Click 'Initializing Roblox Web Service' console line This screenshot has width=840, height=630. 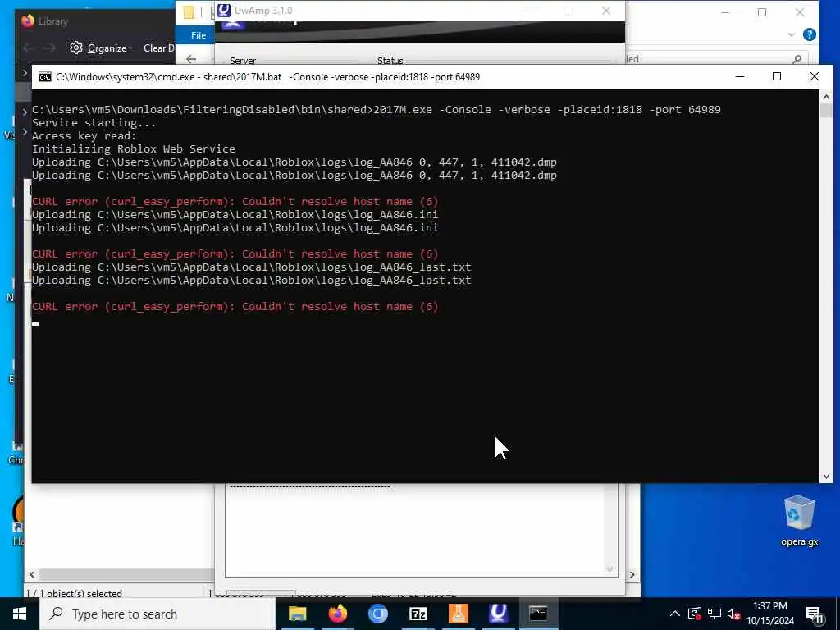coord(134,149)
